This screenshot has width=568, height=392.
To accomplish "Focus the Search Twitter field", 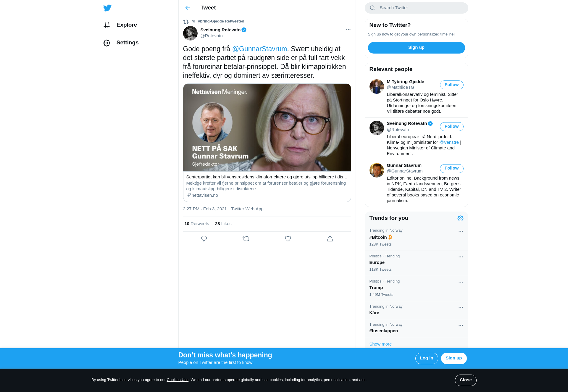I will pyautogui.click(x=416, y=8).
